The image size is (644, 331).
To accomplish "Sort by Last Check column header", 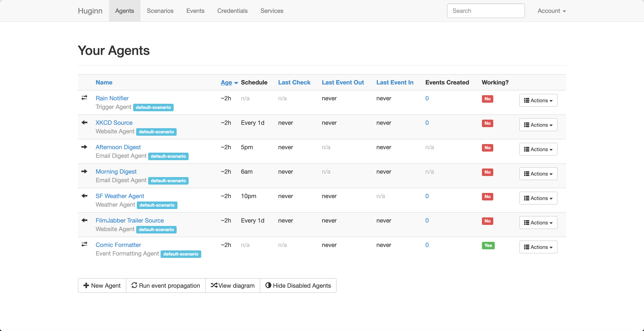I will pyautogui.click(x=294, y=82).
